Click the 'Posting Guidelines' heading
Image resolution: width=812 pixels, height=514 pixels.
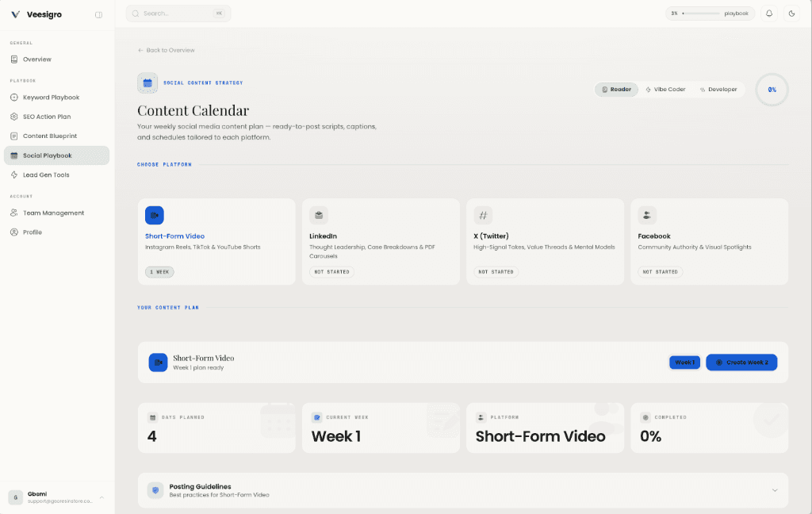click(200, 486)
